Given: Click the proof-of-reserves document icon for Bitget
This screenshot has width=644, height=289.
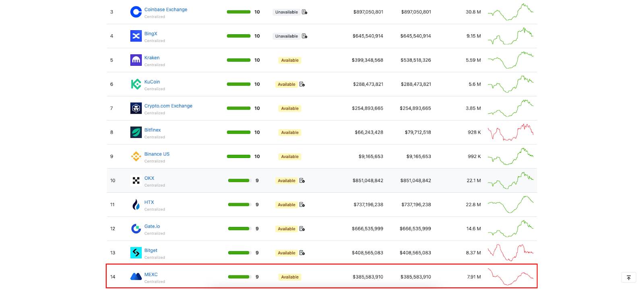Looking at the screenshot, I should [x=302, y=253].
